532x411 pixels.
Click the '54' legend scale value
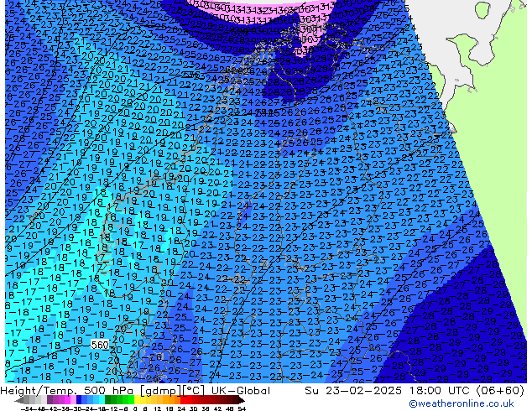coord(242,409)
